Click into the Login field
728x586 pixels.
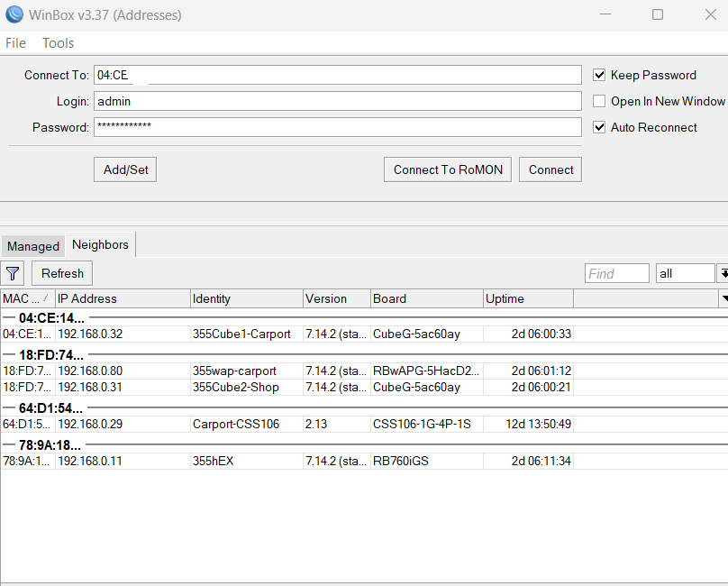[338, 101]
